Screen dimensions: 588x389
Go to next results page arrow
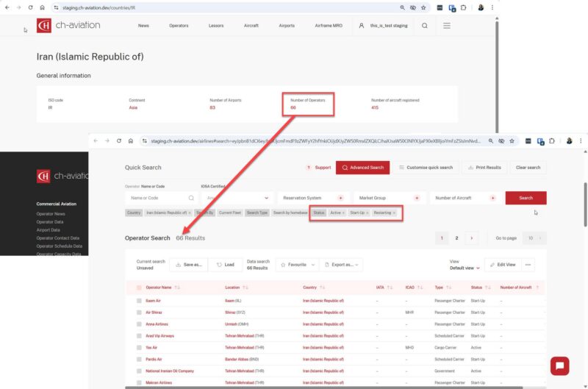(x=471, y=238)
